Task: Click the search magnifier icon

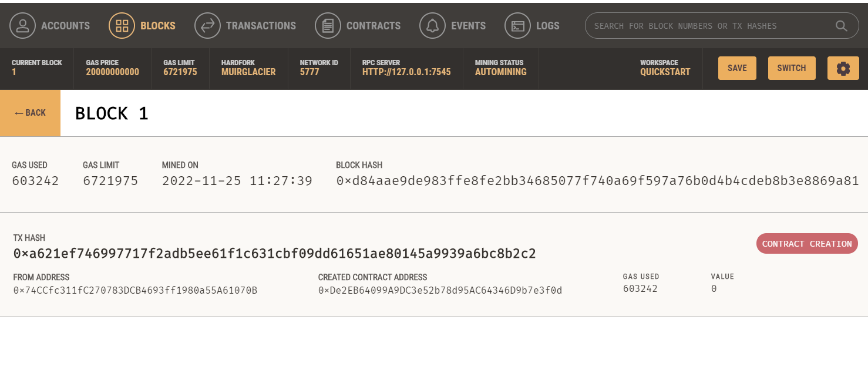Action: click(841, 25)
